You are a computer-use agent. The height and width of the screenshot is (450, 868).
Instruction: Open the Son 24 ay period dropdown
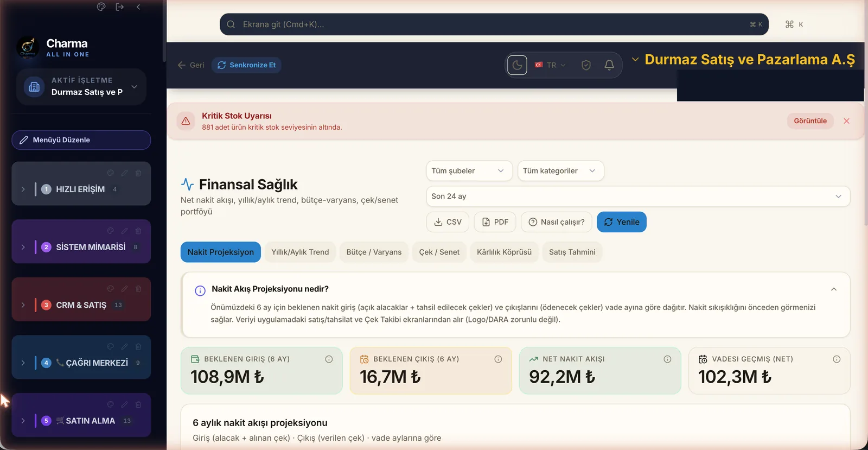(638, 197)
